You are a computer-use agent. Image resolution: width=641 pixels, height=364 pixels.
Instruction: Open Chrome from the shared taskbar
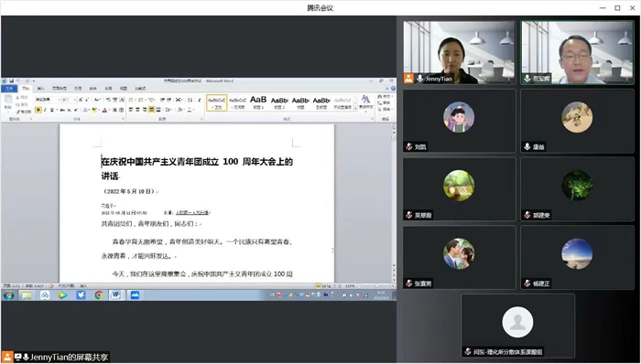pos(99,295)
